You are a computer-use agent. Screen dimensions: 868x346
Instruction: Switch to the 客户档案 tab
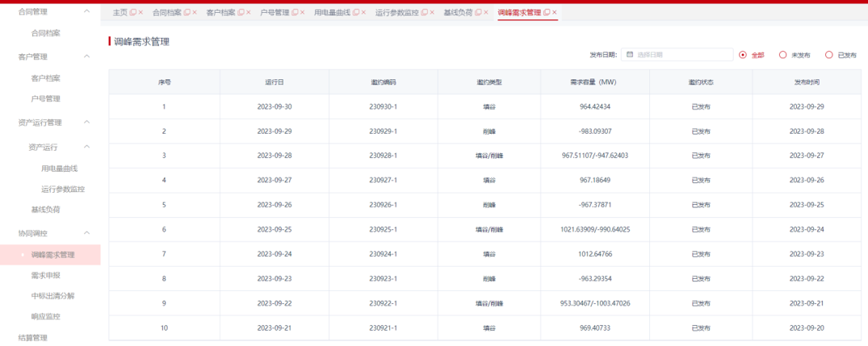pyautogui.click(x=221, y=12)
